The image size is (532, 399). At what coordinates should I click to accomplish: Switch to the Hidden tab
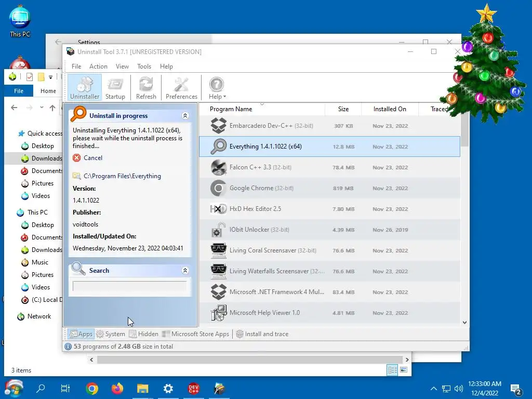143,334
